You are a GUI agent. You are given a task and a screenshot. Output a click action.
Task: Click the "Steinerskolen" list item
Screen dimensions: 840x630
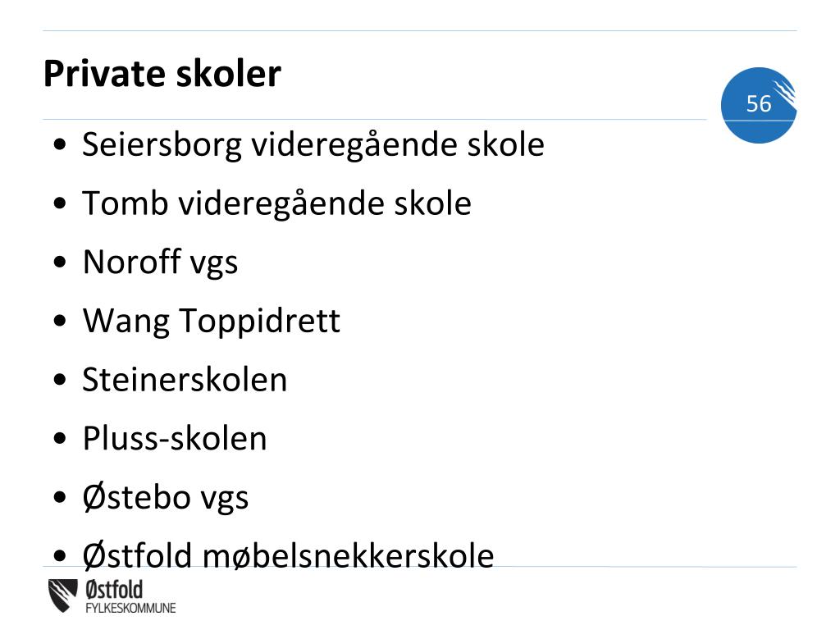[185, 380]
